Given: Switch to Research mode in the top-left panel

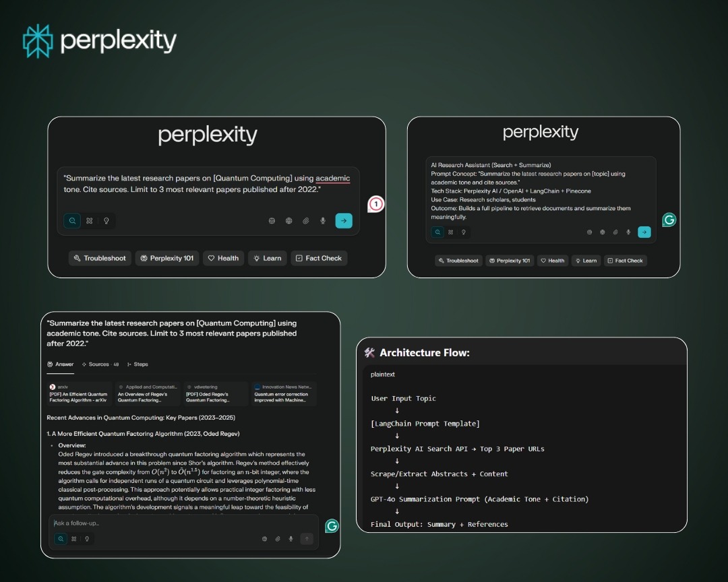Looking at the screenshot, I should pyautogui.click(x=89, y=221).
